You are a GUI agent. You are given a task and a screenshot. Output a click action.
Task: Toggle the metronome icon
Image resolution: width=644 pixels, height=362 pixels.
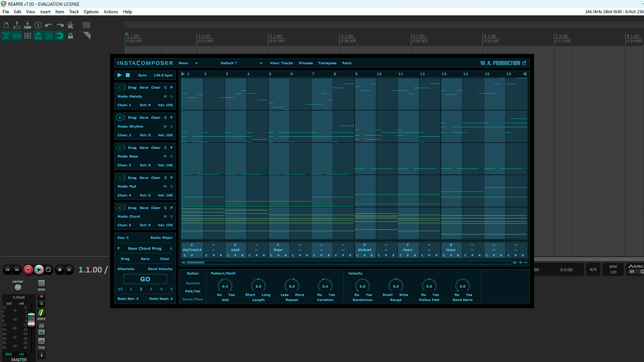[x=71, y=25]
